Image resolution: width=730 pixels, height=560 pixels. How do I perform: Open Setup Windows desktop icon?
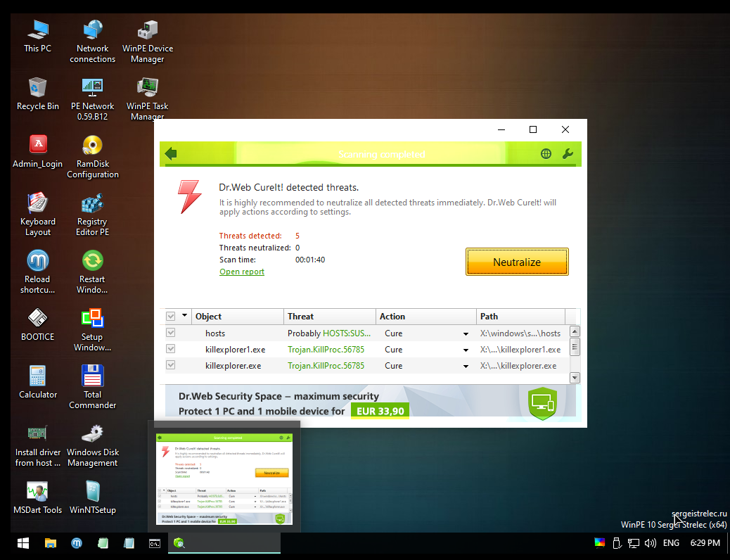point(93,330)
